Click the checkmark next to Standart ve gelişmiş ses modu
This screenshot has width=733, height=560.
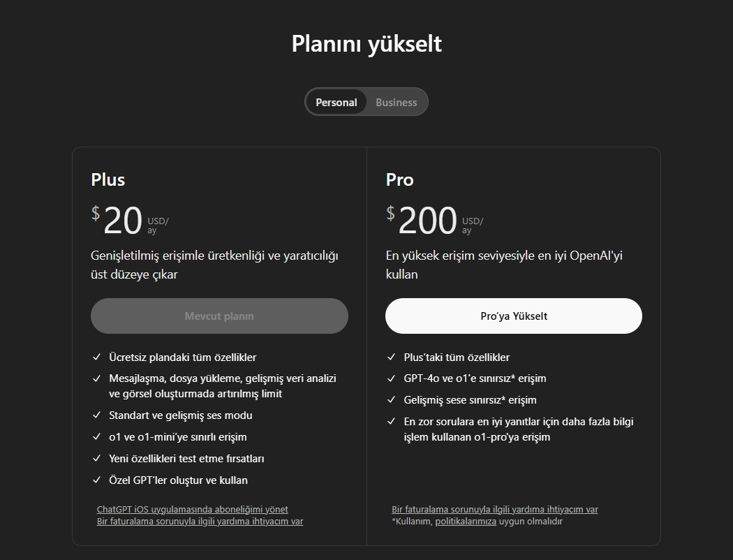tap(97, 415)
